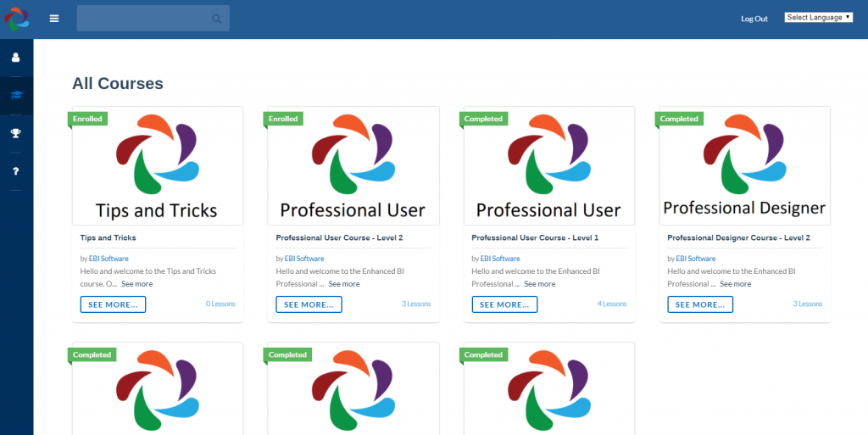Open the user profile sidebar icon
Screen dimensions: 868x435
click(15, 57)
